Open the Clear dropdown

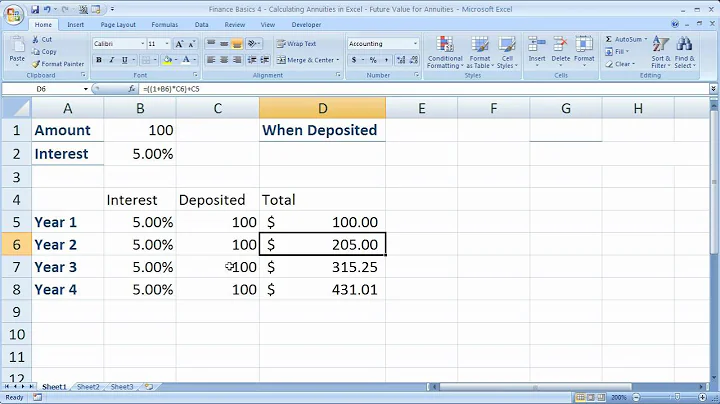coord(620,64)
